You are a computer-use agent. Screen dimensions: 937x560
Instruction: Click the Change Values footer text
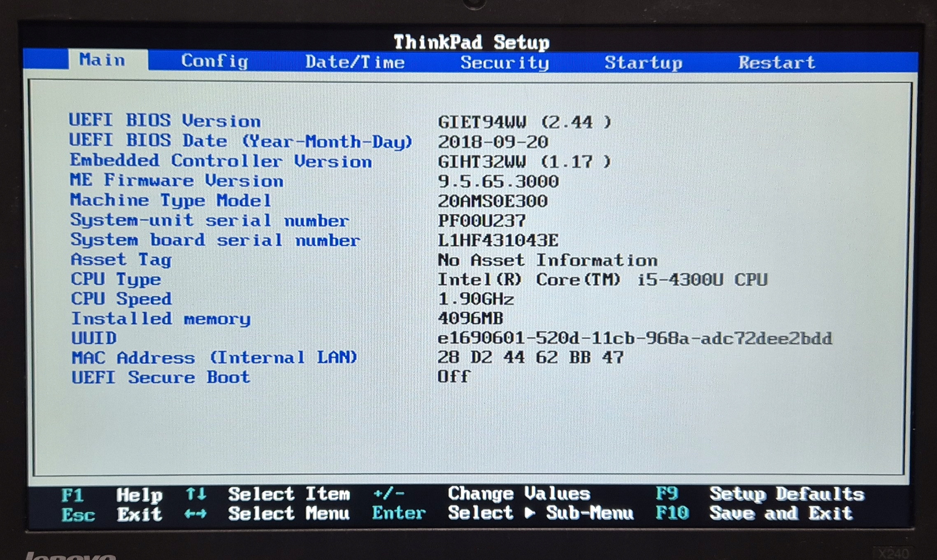[x=519, y=493]
